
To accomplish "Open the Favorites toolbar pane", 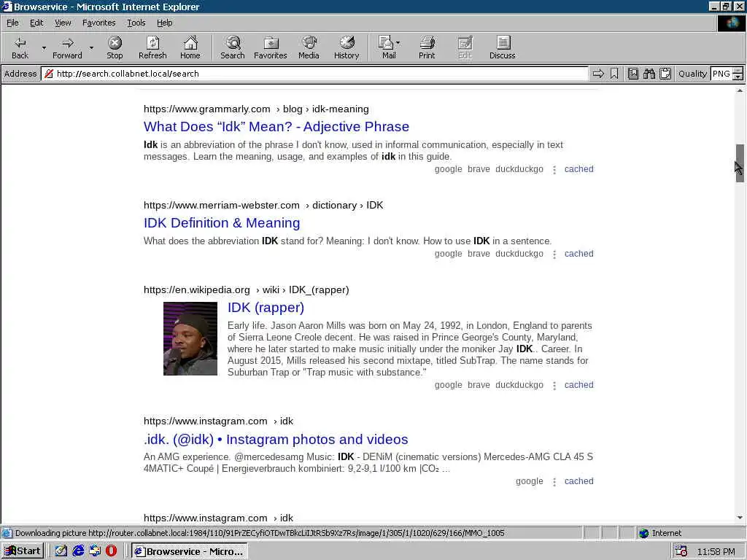I will click(271, 47).
